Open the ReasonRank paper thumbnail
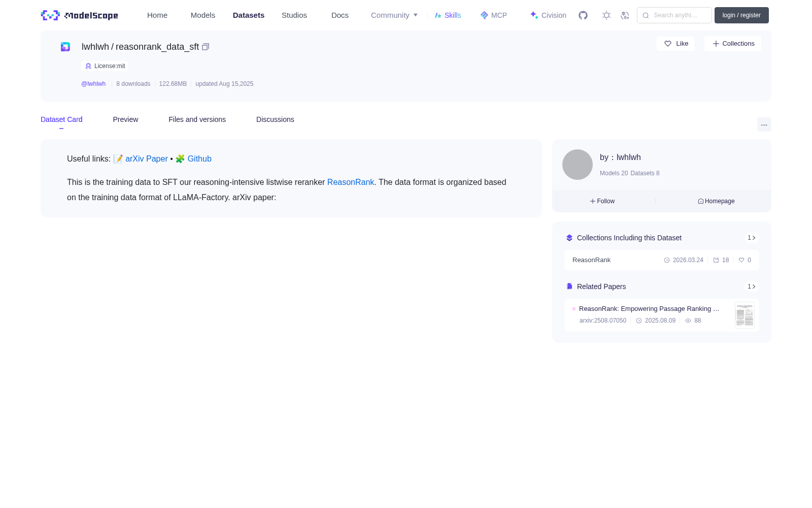 pyautogui.click(x=745, y=315)
